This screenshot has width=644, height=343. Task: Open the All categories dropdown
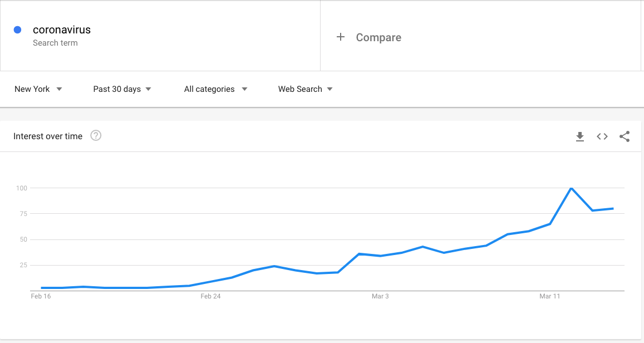[215, 89]
